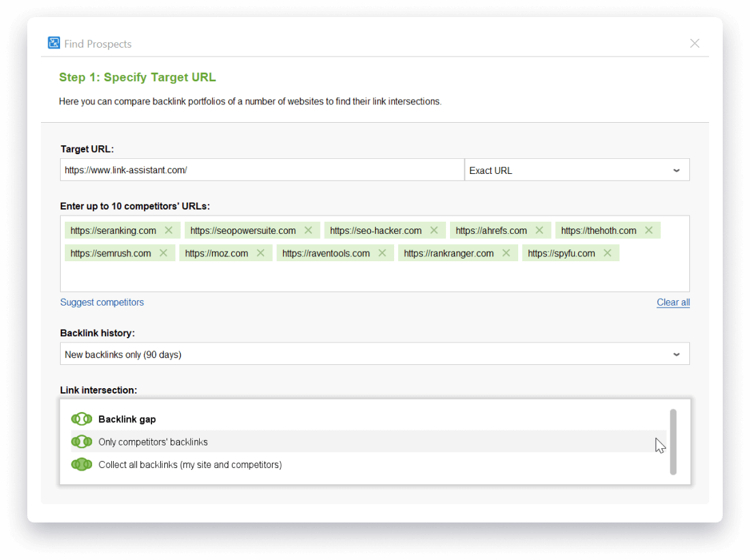Click the https://seranking.com tag text
This screenshot has height=560, width=750.
[x=113, y=231]
